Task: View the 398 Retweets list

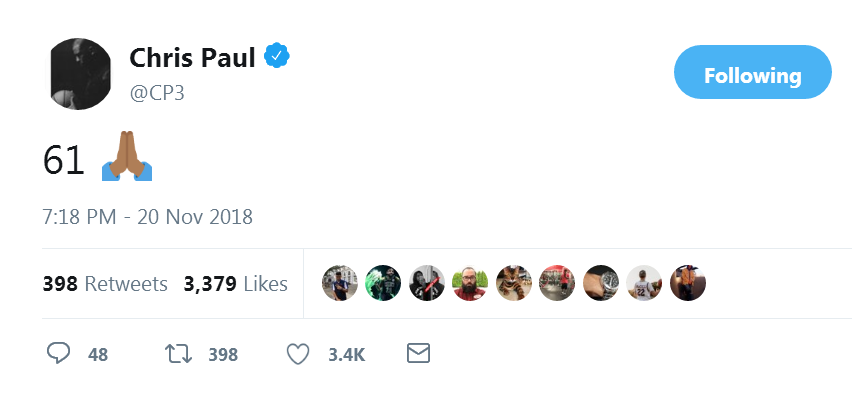Action: click(x=105, y=284)
